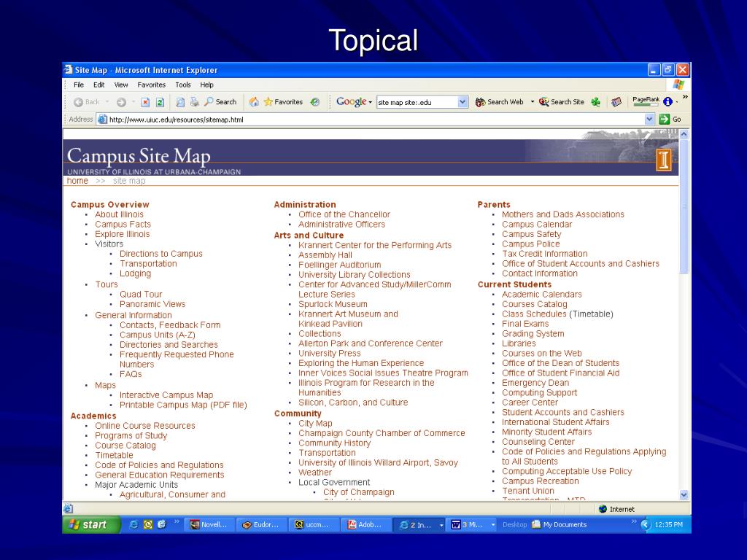This screenshot has width=747, height=560.
Task: Click the page scrollbar down arrow
Action: [684, 495]
